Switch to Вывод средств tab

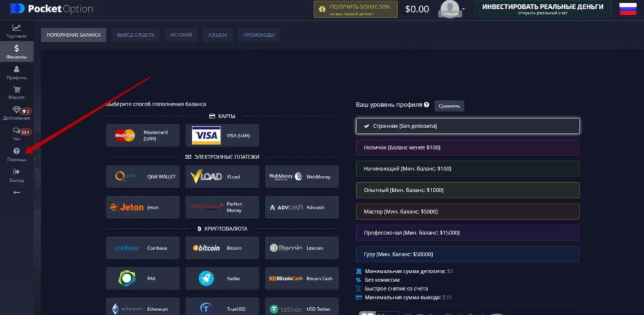(x=135, y=35)
